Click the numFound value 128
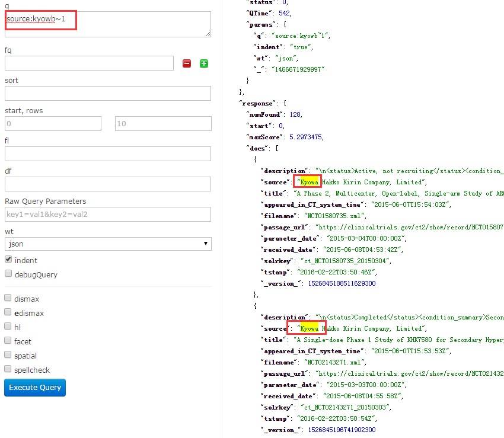This screenshot has width=504, height=438. 295,114
